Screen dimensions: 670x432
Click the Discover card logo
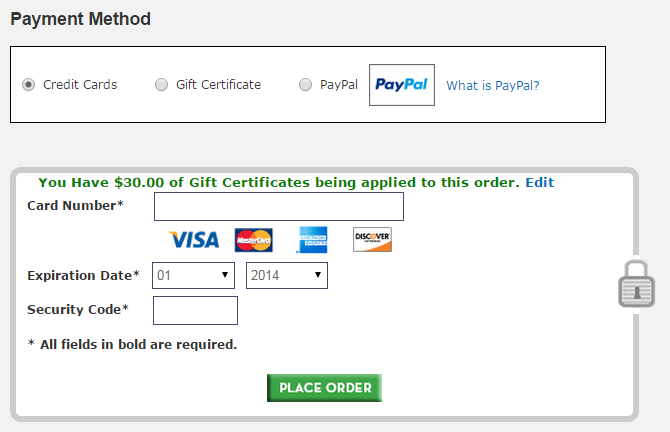[372, 239]
